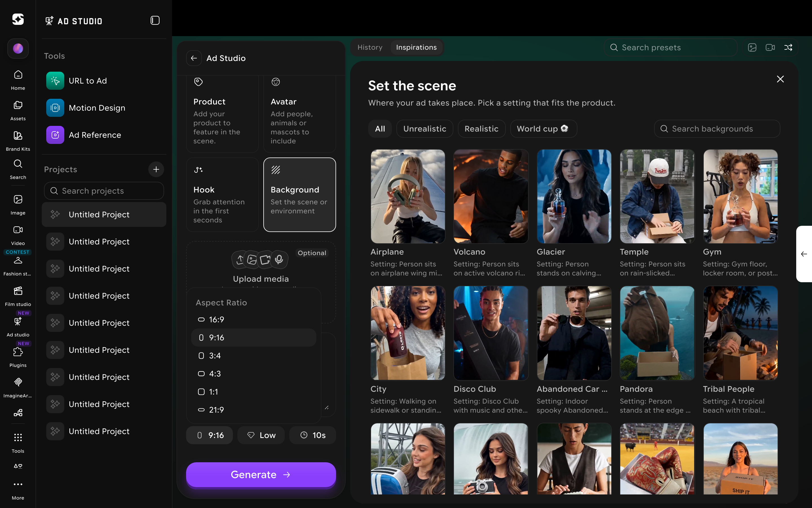Click the user avatar circle
Viewport: 812px width, 508px height.
[x=18, y=48]
